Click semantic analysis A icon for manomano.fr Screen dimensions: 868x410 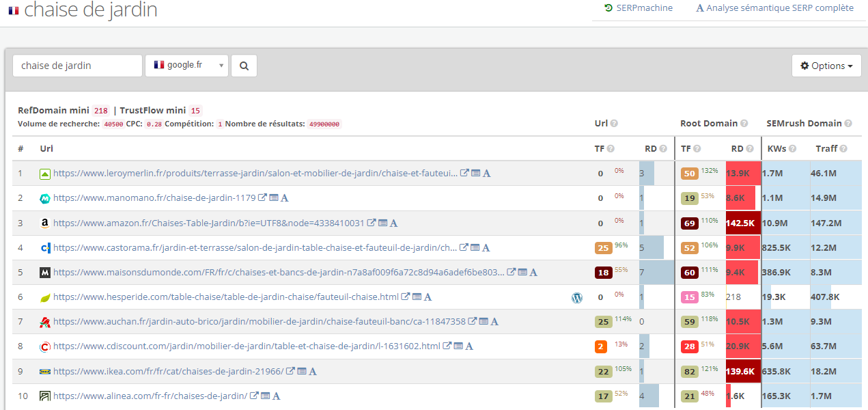pos(285,198)
